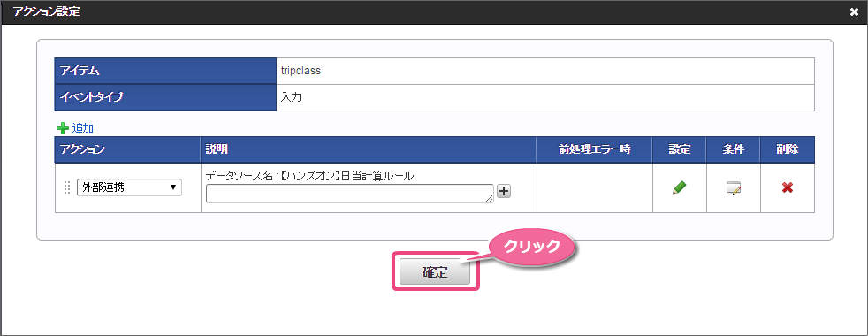Click the 前処理エラー時 column header

pos(595,149)
